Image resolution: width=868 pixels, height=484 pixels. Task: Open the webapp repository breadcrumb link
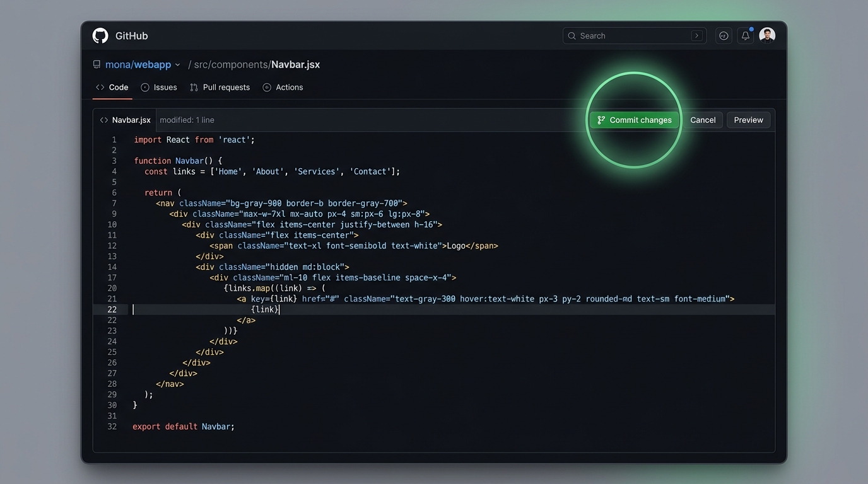[152, 65]
